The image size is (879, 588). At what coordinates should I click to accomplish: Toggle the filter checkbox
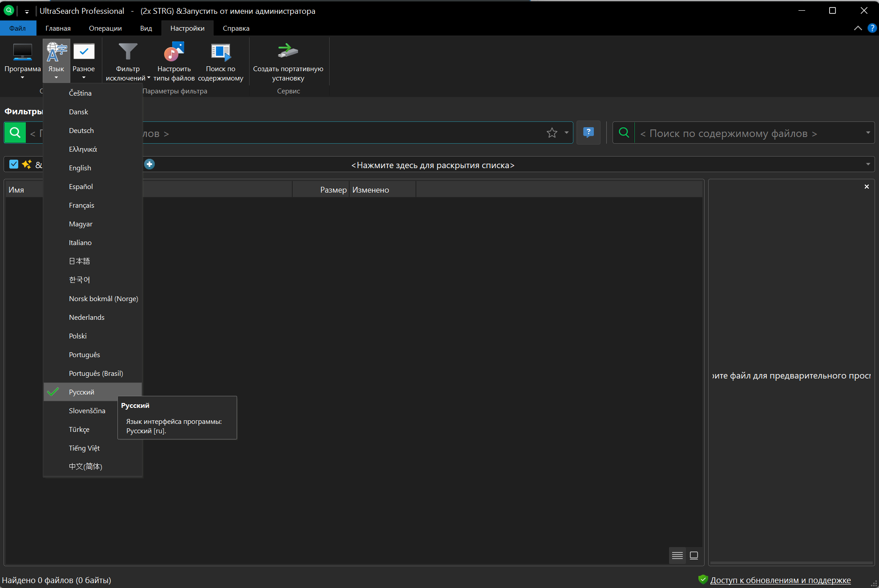point(14,164)
